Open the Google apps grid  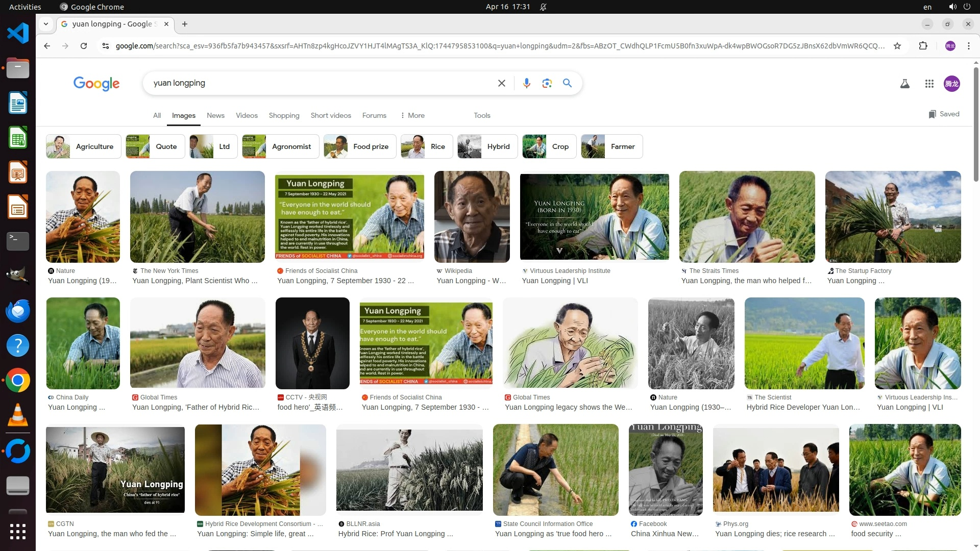(x=929, y=84)
